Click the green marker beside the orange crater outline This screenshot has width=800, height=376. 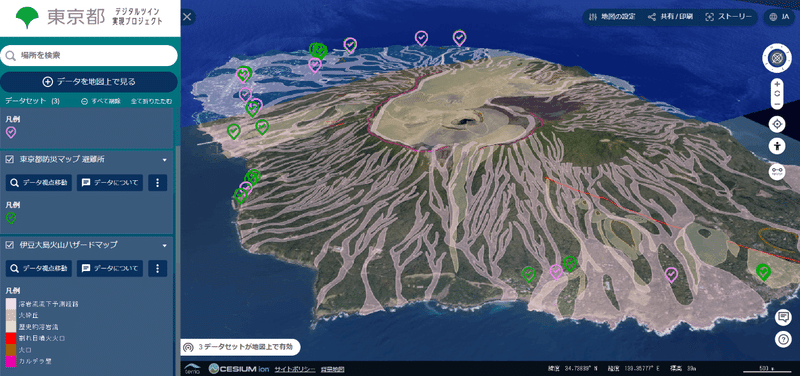click(x=763, y=272)
